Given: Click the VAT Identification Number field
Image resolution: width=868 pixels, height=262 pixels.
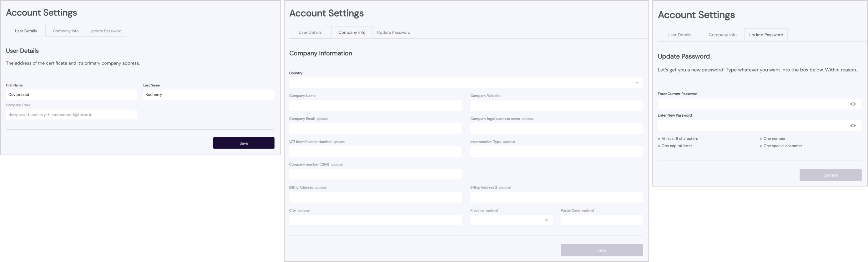Looking at the screenshot, I should coord(375,151).
